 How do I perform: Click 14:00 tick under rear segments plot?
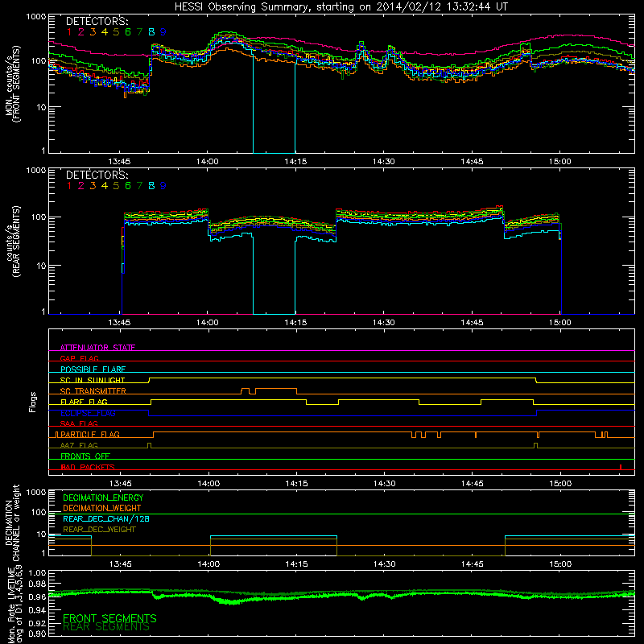click(208, 323)
